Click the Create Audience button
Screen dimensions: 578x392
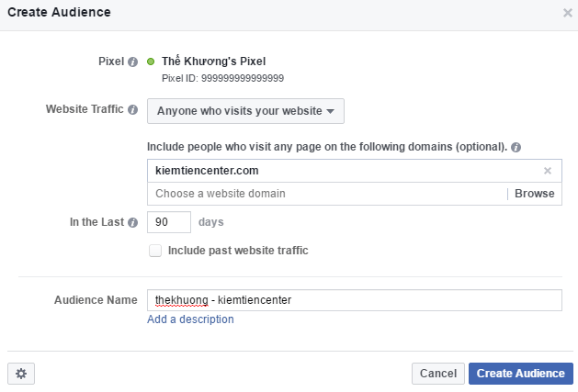point(520,374)
